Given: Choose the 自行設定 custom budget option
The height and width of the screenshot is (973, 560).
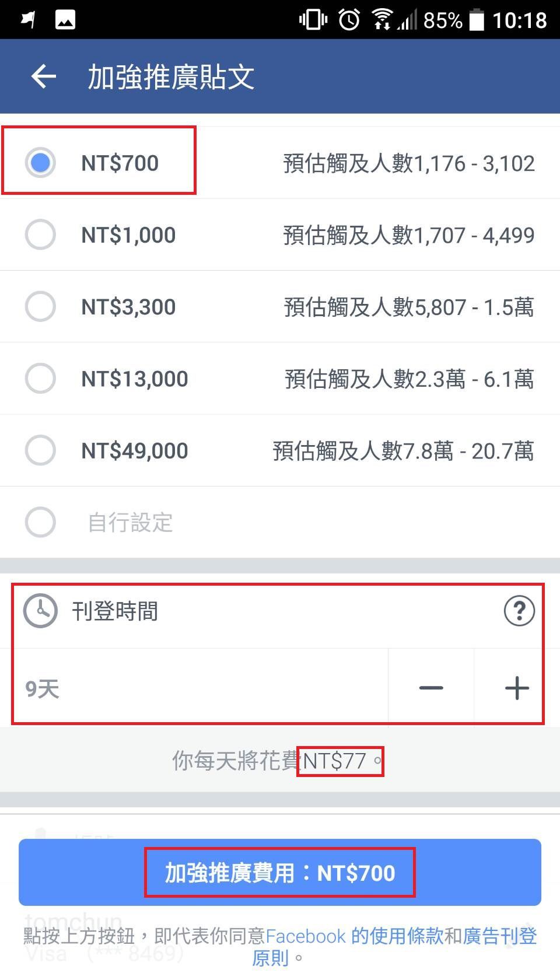Looking at the screenshot, I should point(40,522).
